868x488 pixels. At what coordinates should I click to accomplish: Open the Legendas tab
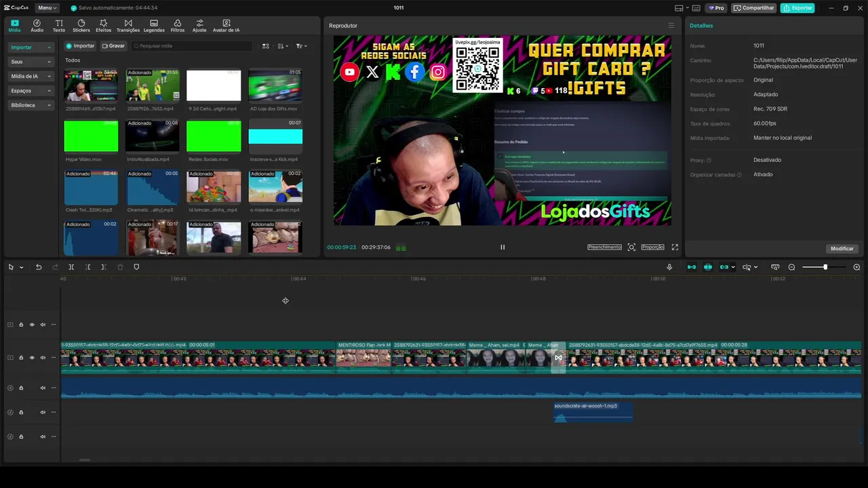click(154, 26)
